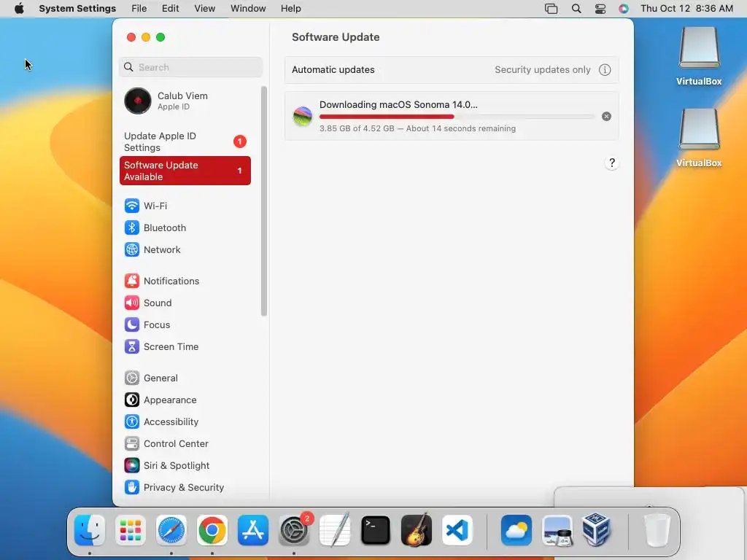This screenshot has width=747, height=560.
Task: Launch Visual Studio Code from Dock
Action: [457, 530]
